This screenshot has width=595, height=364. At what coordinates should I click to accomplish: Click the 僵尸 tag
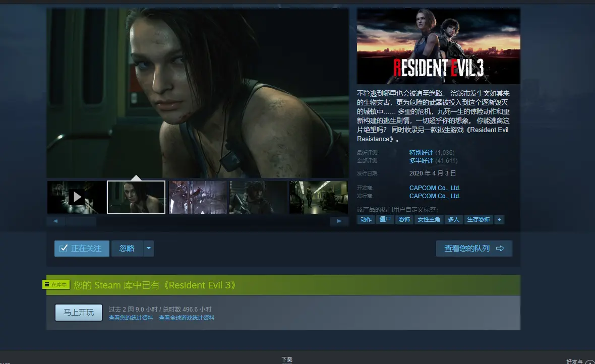385,219
